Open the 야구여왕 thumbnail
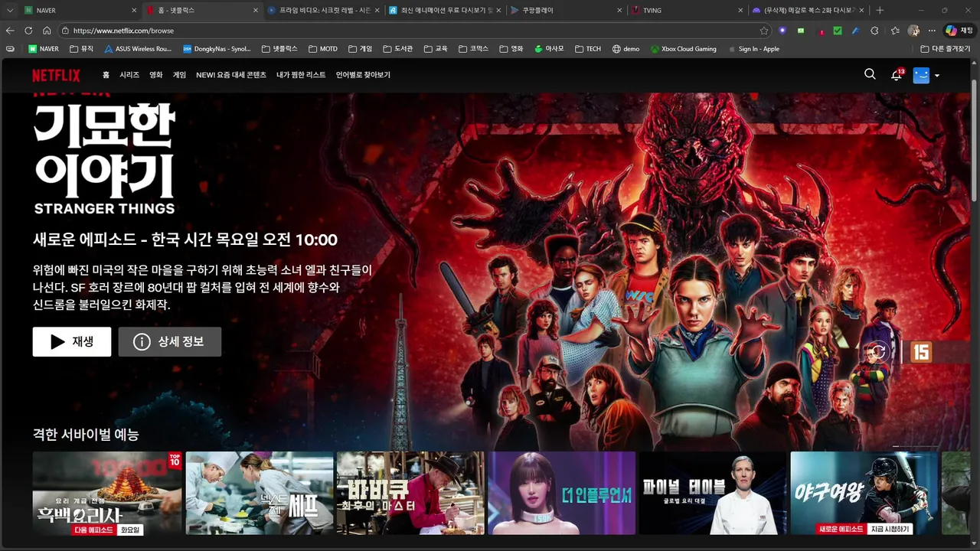 click(864, 493)
